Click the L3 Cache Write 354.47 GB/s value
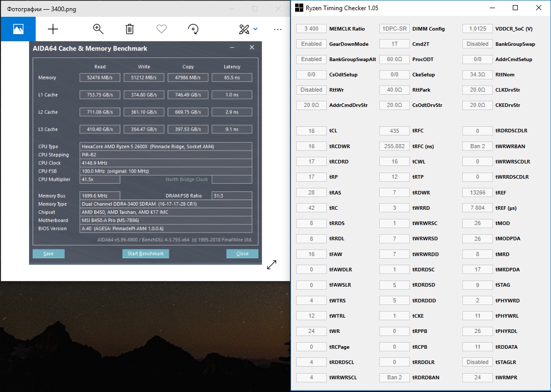 (x=144, y=129)
